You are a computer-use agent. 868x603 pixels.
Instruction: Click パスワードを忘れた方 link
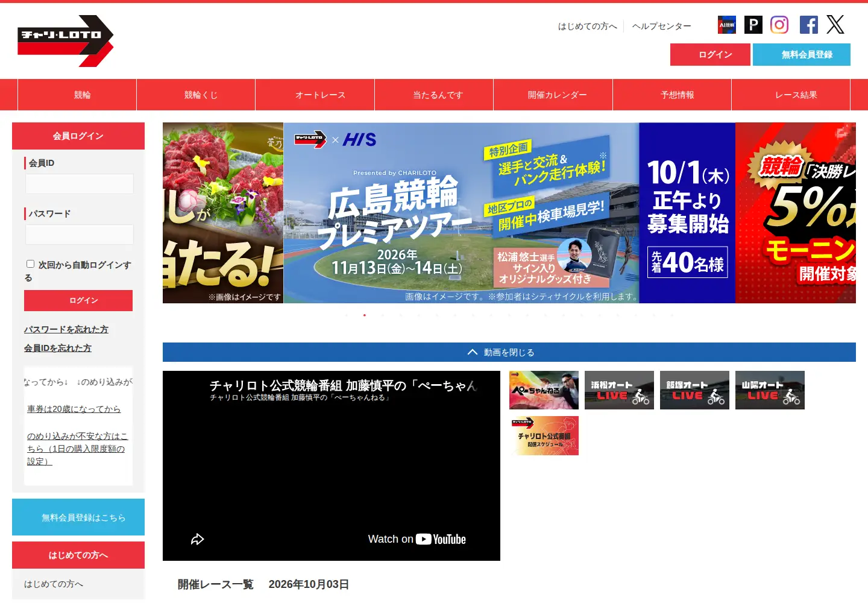click(x=66, y=329)
